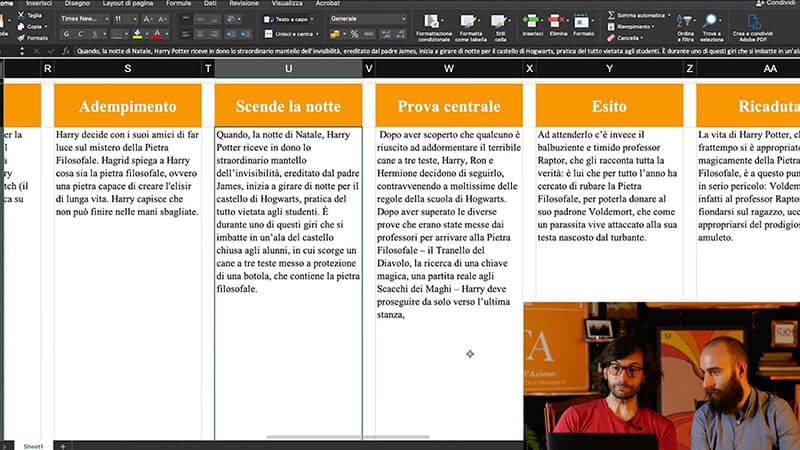
Task: Click the accounting currency format icon
Action: click(x=335, y=34)
